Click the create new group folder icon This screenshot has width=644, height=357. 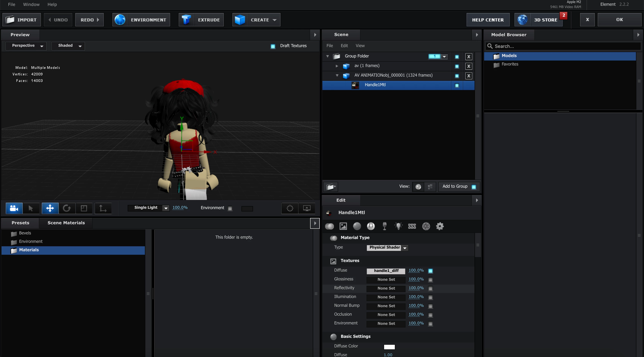click(331, 187)
